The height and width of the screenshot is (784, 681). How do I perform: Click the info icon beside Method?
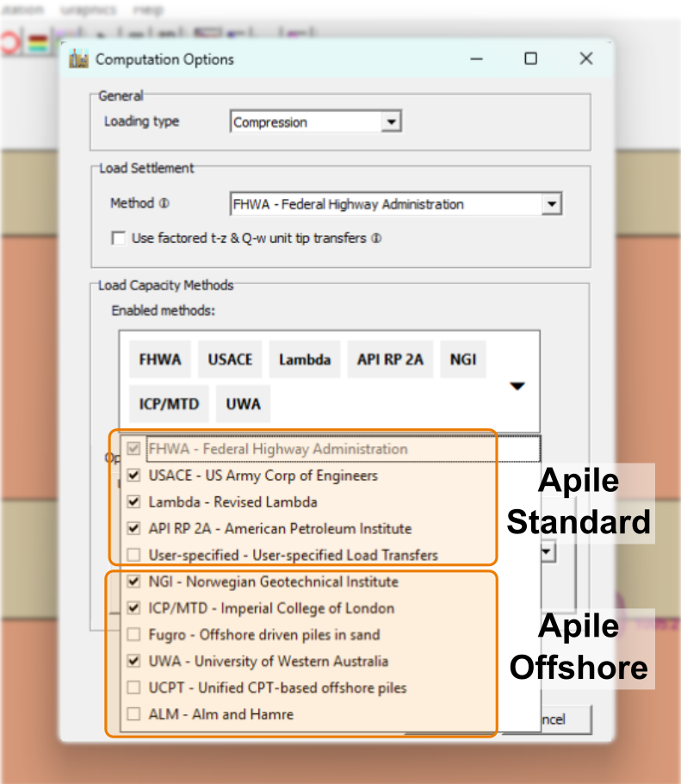point(164,203)
